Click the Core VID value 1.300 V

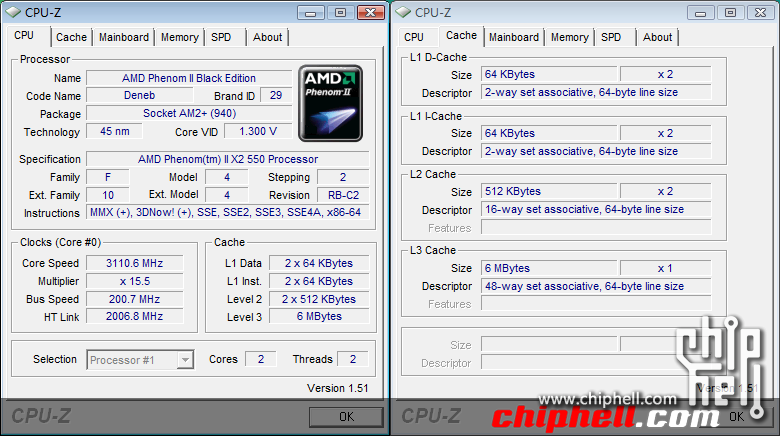pos(258,131)
